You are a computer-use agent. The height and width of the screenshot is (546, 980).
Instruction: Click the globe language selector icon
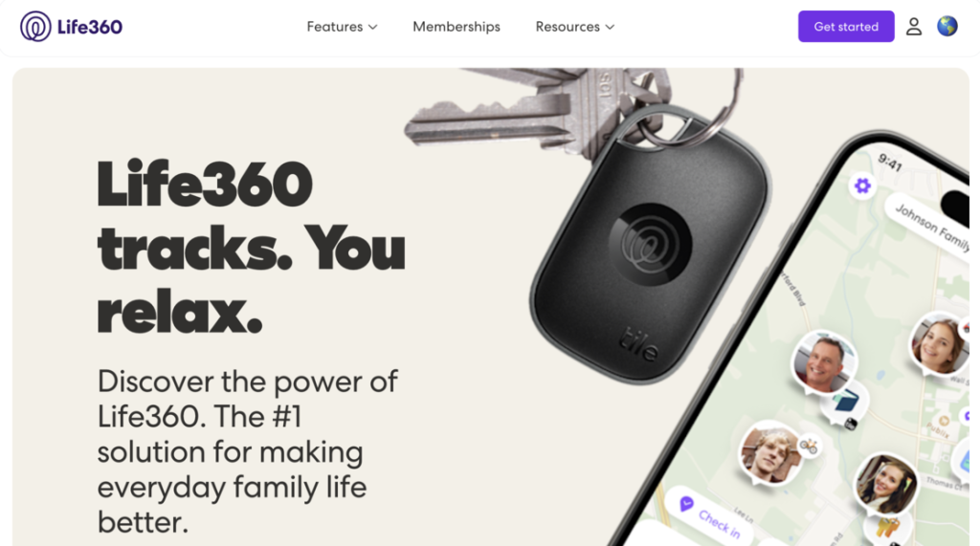[x=947, y=26]
